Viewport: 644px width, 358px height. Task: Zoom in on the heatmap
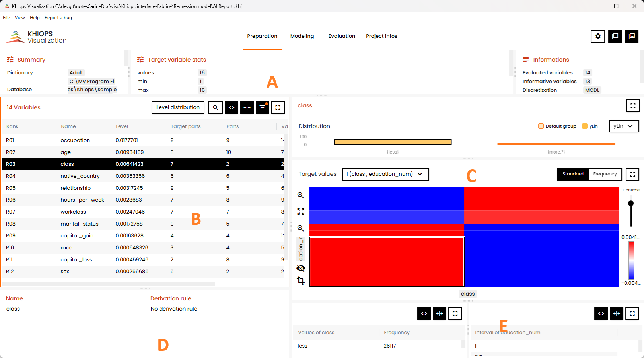pos(301,195)
